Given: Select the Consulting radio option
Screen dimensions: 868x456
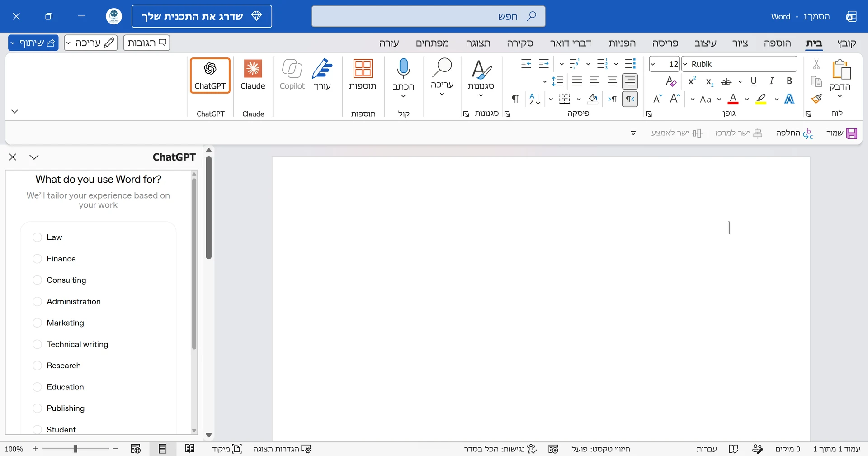Looking at the screenshot, I should pyautogui.click(x=38, y=280).
